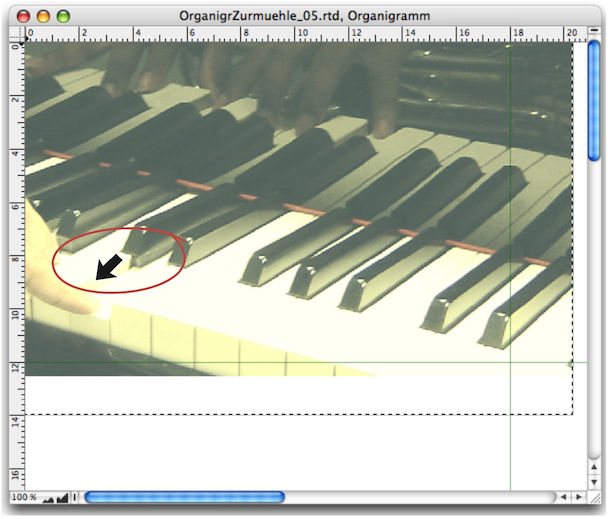
Task: Click the split bar left of horizontal scrollbar
Action: (76, 497)
